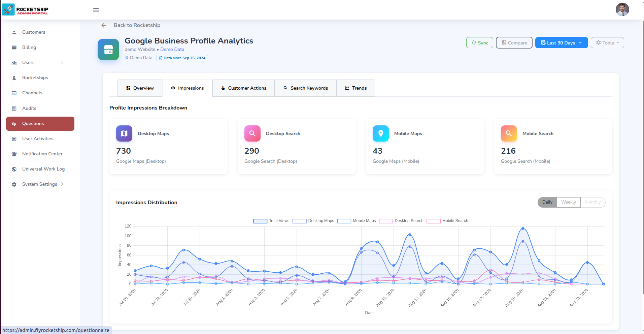
Task: Click the chart icon on Trends tab
Action: pos(347,88)
